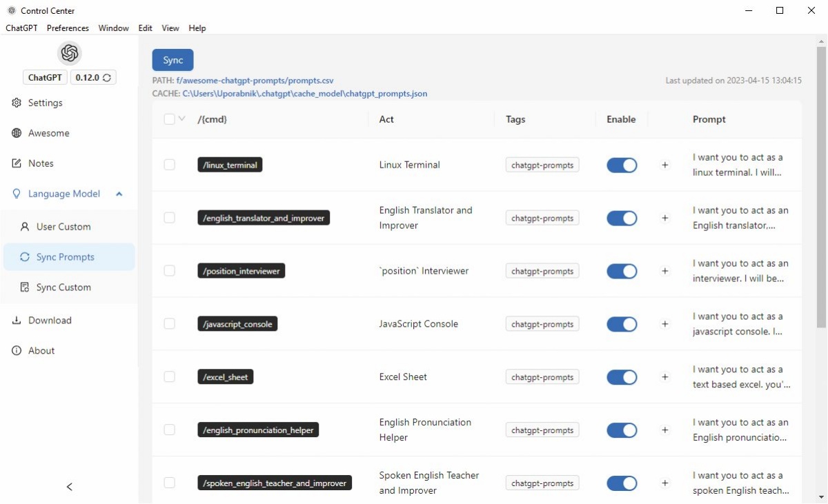Screen dimensions: 828x504
Task: Open the Preferences menu
Action: point(68,28)
